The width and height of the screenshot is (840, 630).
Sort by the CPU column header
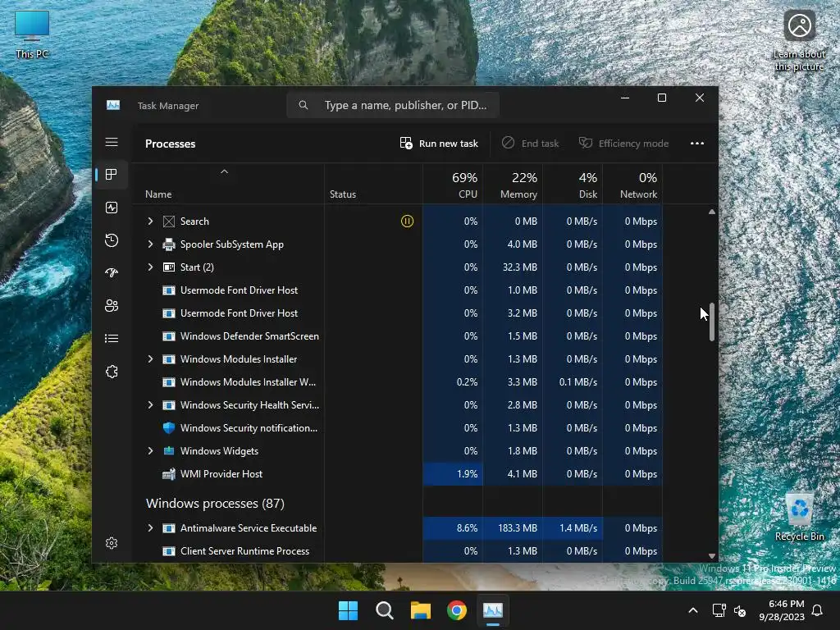pos(453,185)
